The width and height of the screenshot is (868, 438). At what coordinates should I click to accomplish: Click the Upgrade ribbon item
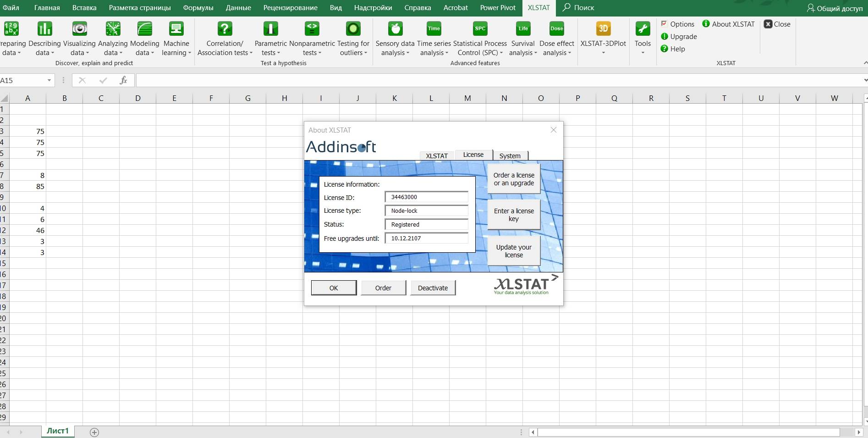pyautogui.click(x=679, y=37)
